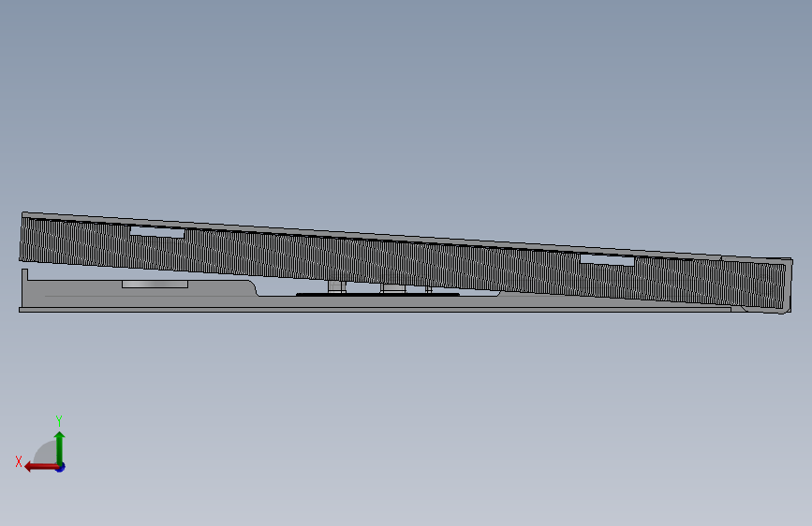
Task: Click the right rectangular cutout in top panel
Action: (607, 260)
